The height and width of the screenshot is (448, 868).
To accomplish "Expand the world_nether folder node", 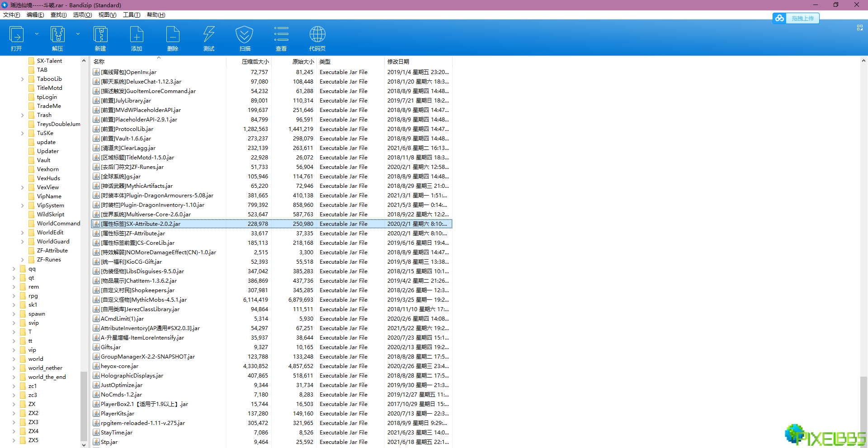I will [14, 368].
